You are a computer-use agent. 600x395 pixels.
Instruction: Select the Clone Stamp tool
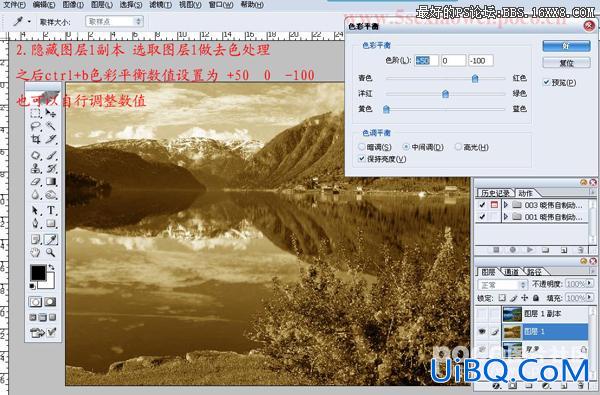36,168
